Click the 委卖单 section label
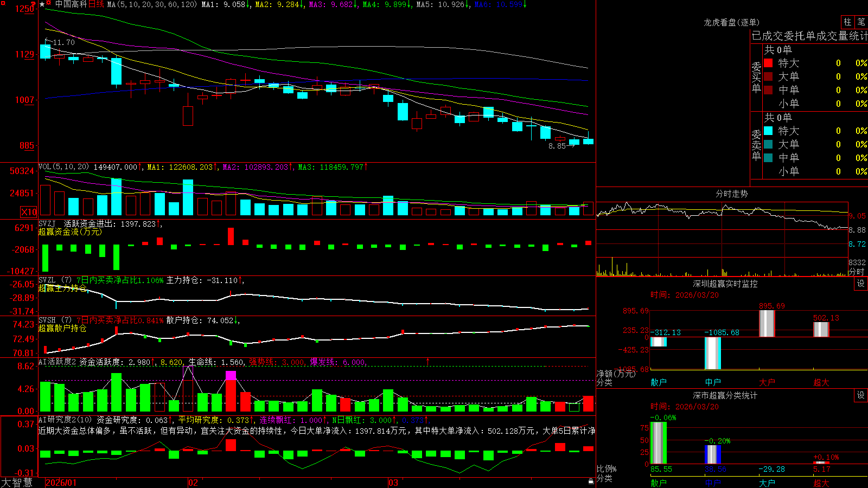The width and height of the screenshot is (868, 488). tap(756, 144)
